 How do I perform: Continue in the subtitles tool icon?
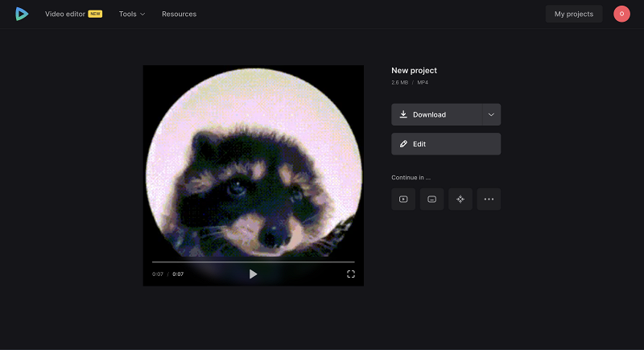click(x=431, y=199)
